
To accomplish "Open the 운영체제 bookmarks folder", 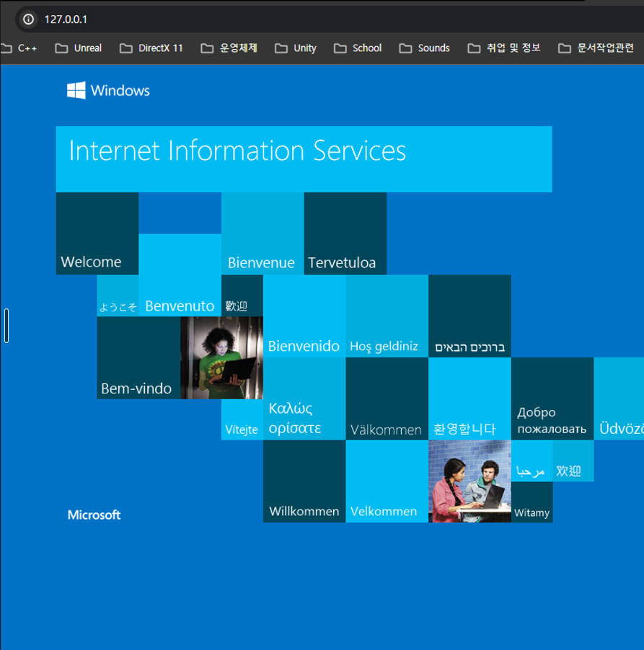I will [229, 48].
